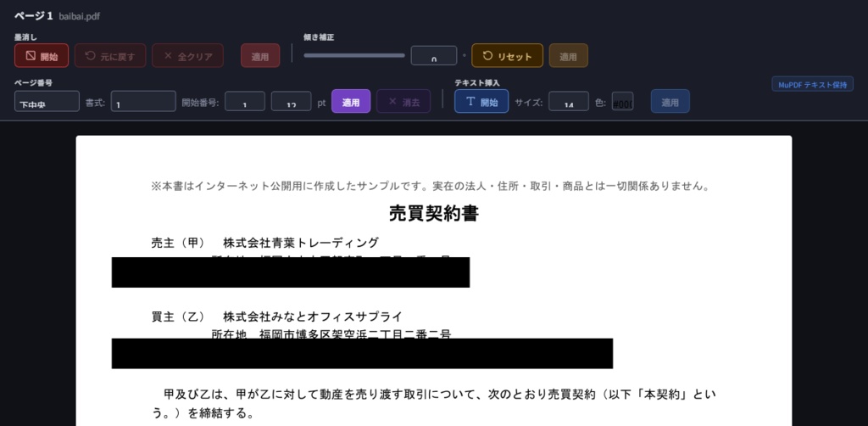Open the text color swatch
Screen dimensions: 868x426
pyautogui.click(x=623, y=101)
